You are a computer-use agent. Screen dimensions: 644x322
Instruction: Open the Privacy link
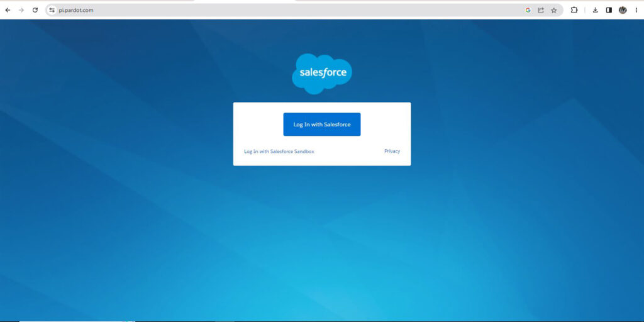click(392, 151)
